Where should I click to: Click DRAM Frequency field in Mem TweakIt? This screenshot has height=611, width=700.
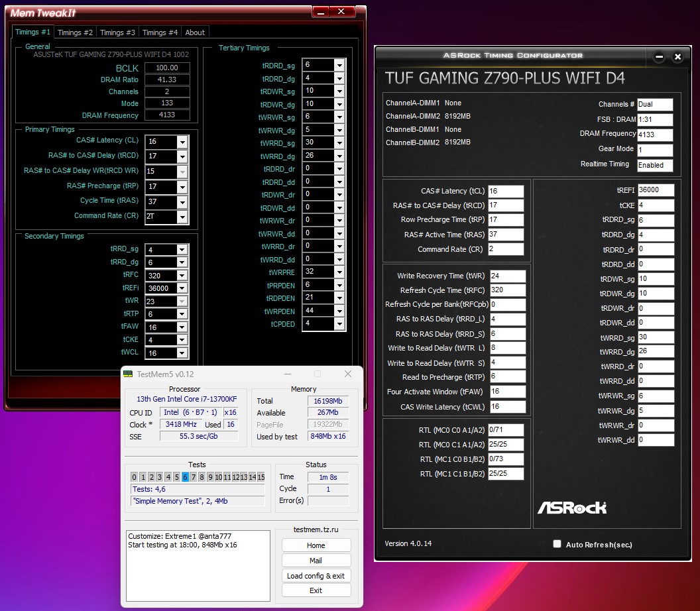point(167,115)
